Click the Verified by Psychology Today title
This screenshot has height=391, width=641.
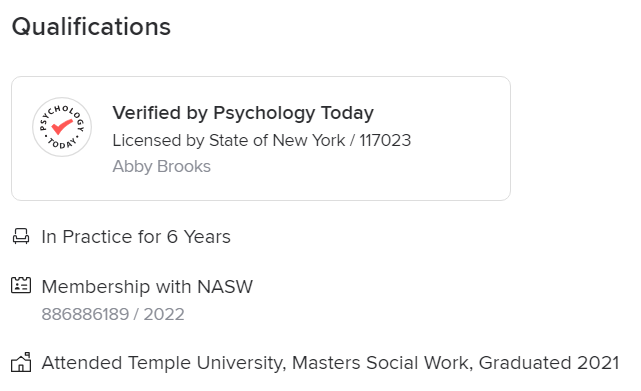[x=243, y=113]
